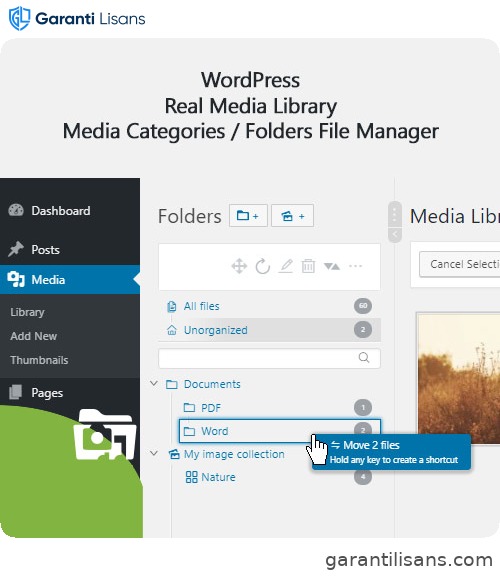500x576 pixels.
Task: Click the Nature gallery grid icon
Action: (x=191, y=477)
